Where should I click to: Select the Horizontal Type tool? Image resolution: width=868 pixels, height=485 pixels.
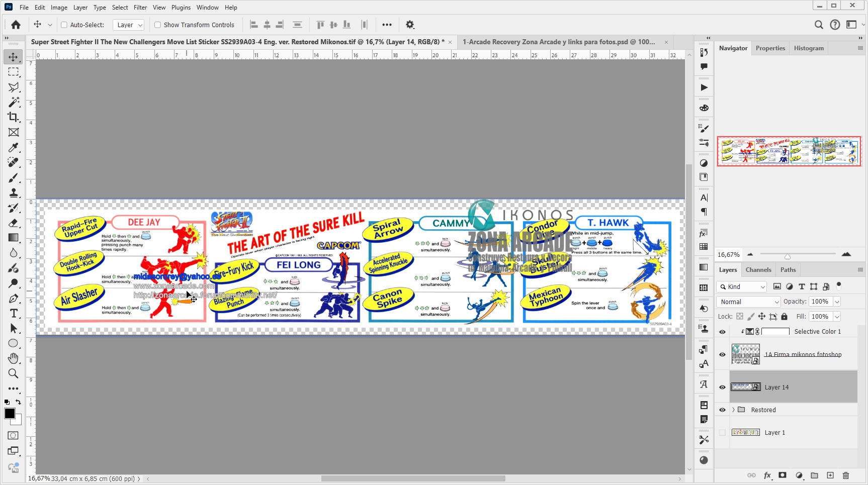14,313
